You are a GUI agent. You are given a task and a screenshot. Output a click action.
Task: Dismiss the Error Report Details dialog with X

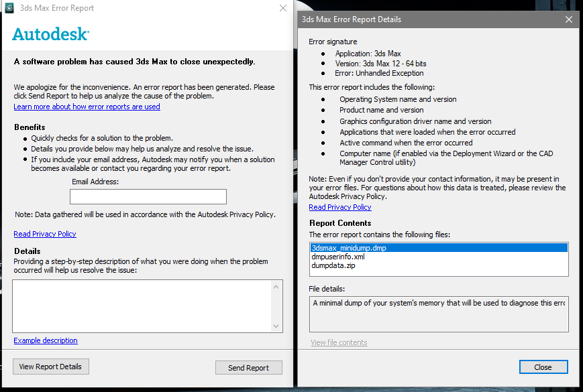tap(568, 19)
